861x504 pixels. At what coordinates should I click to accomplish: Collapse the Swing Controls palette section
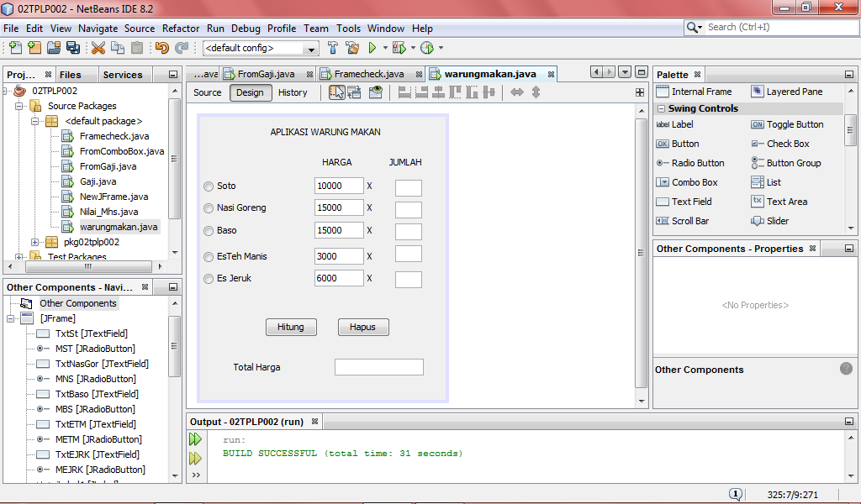tap(661, 108)
